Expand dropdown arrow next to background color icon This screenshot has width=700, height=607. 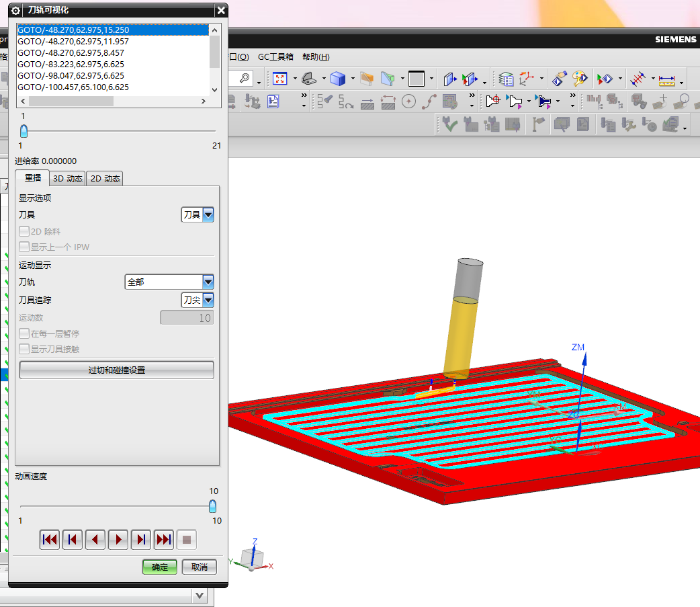tap(431, 79)
